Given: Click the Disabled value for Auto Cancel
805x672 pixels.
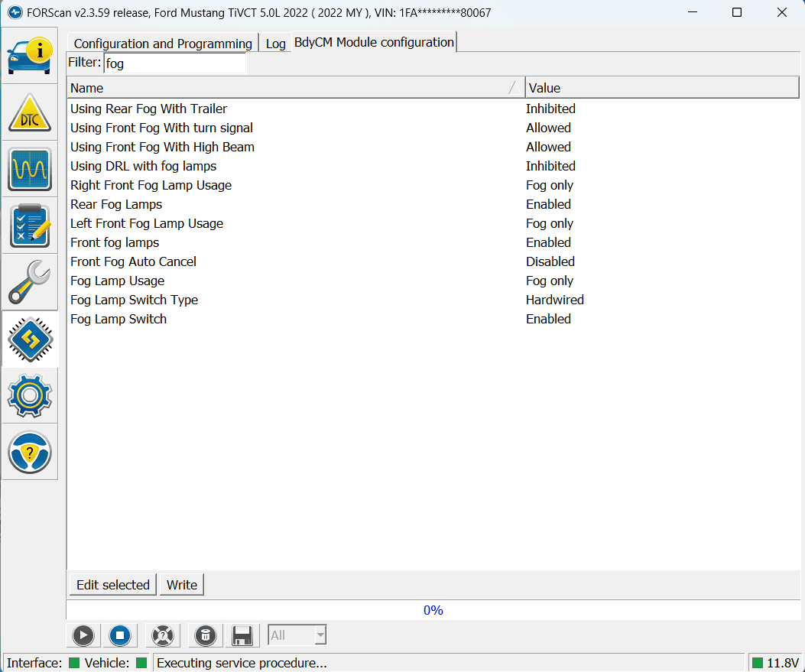Looking at the screenshot, I should click(x=550, y=261).
